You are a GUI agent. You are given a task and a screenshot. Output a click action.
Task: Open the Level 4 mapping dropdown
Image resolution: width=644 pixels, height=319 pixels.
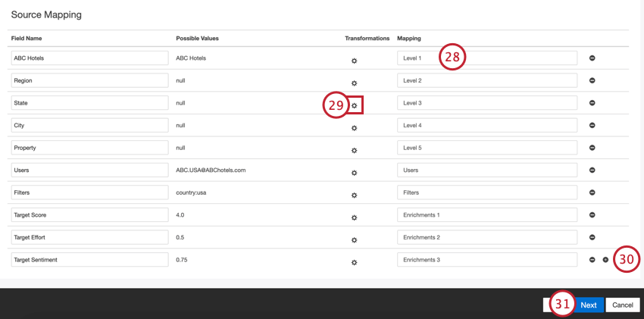[x=487, y=125]
